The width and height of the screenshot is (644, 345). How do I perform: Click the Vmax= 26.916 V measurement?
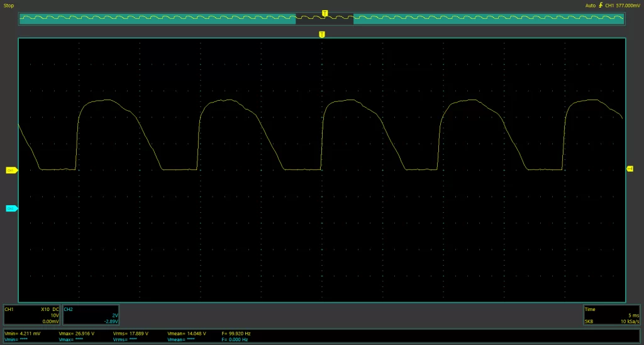[x=77, y=334]
